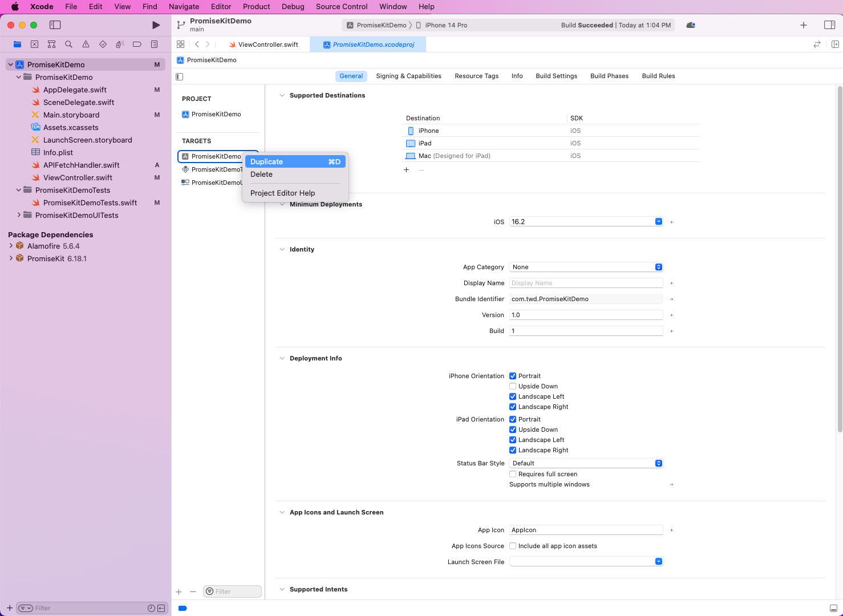Image resolution: width=843 pixels, height=616 pixels.
Task: Toggle the navigator sidebar visibility
Action: pos(55,25)
